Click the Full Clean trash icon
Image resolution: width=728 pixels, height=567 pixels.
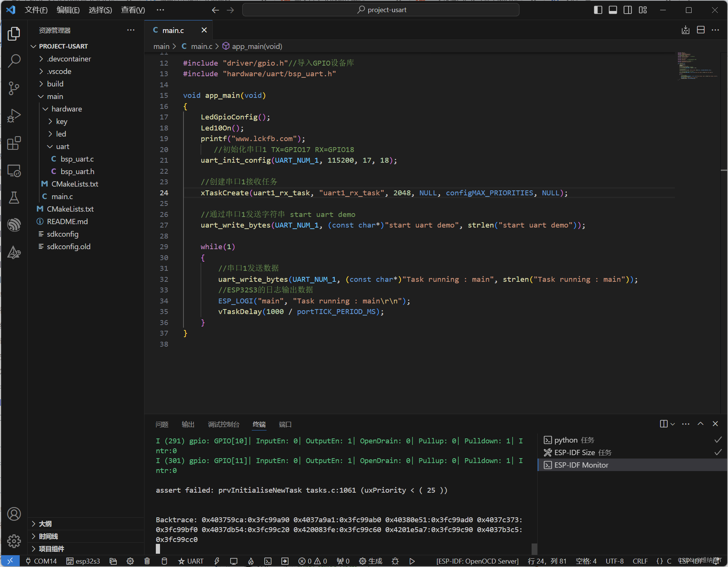click(147, 561)
